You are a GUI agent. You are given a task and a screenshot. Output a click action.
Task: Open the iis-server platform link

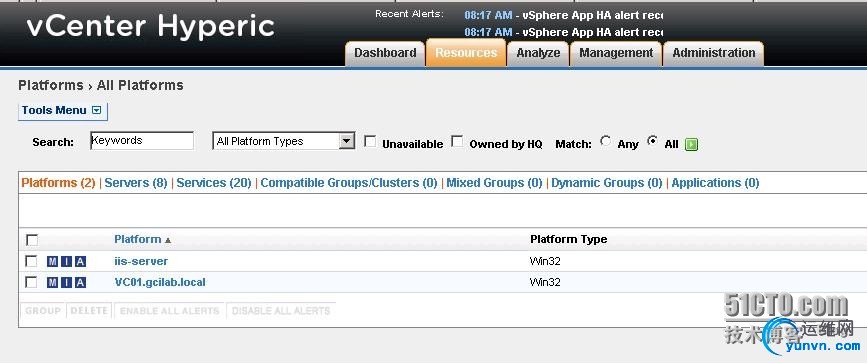(141, 261)
